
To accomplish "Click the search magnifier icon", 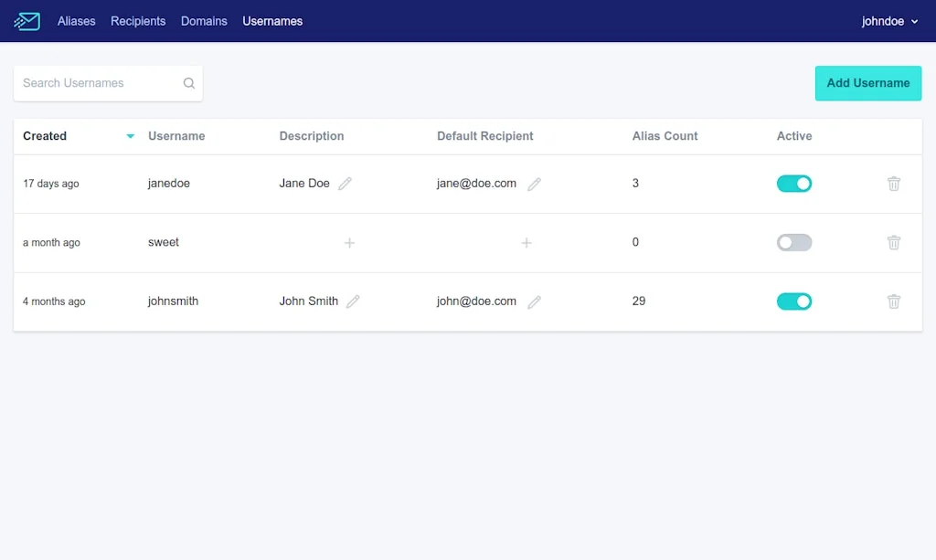I will [189, 83].
